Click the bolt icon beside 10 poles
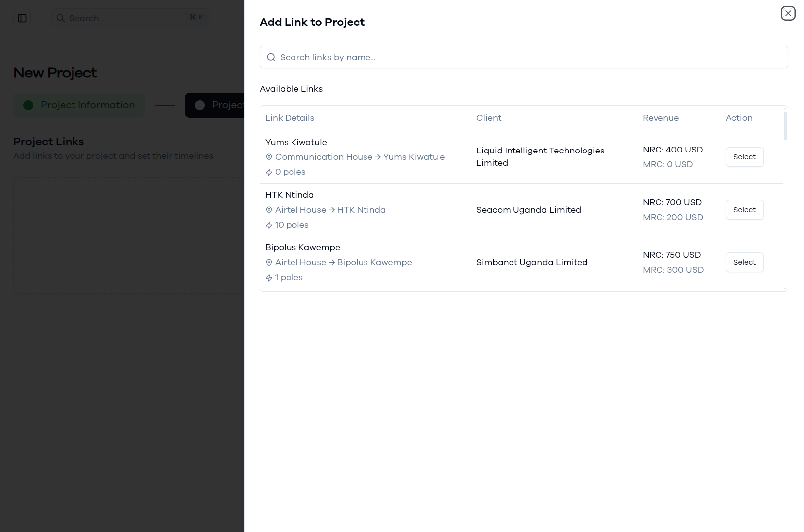Screen dimensions: 804x532 (269, 225)
